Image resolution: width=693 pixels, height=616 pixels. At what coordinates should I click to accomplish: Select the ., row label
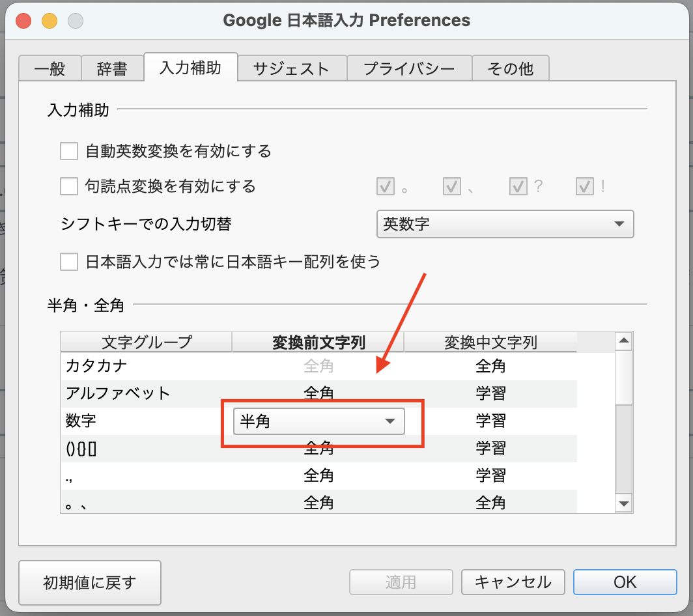pyautogui.click(x=69, y=478)
